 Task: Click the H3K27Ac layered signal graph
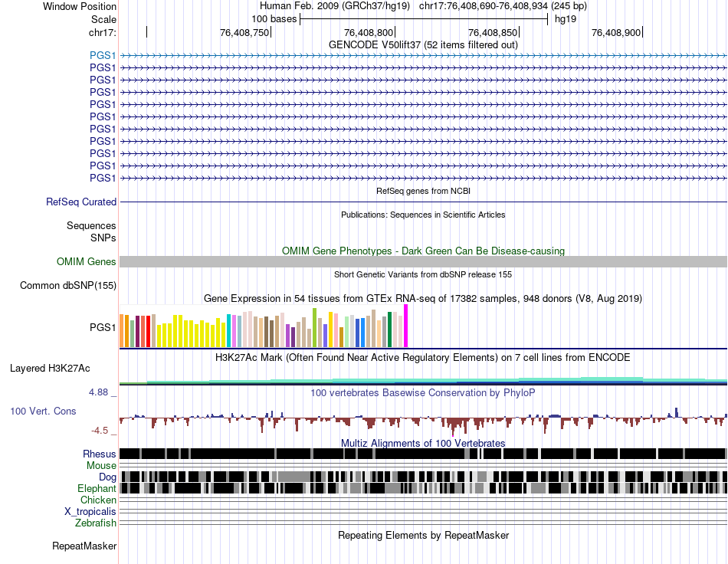tap(423, 381)
